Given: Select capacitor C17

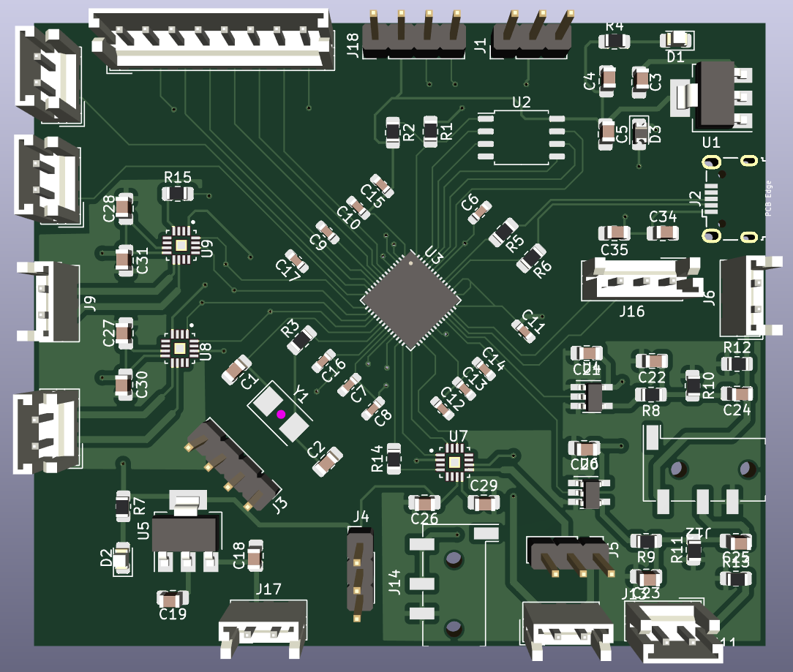Looking at the screenshot, I should (x=296, y=261).
